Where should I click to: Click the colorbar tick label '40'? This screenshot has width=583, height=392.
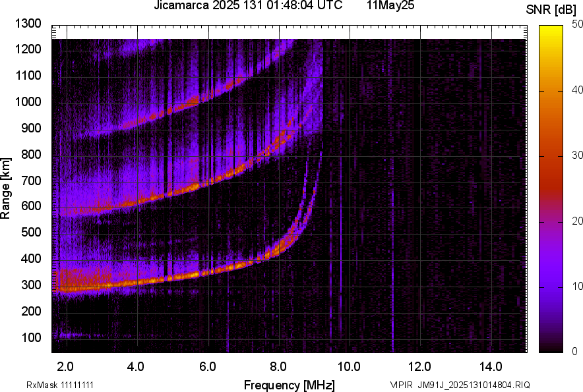pos(577,90)
